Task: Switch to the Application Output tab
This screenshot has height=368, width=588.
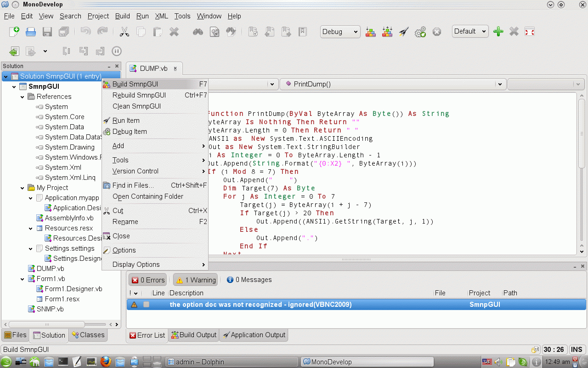Action: pyautogui.click(x=254, y=335)
